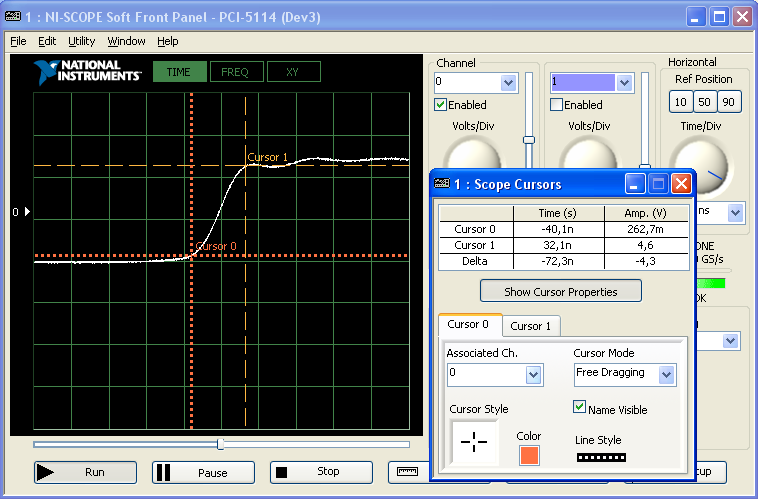This screenshot has height=499, width=758.
Task: Click the Delta amplitude -4,3
Action: (x=646, y=261)
